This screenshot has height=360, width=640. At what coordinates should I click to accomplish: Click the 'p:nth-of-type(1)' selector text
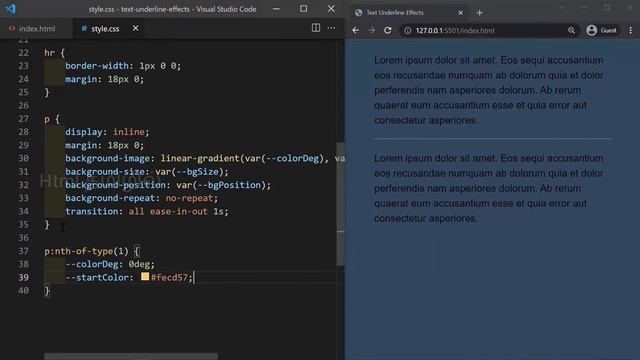[x=87, y=251]
